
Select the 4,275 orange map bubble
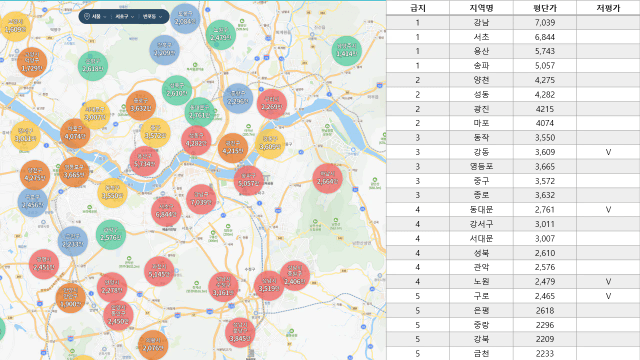35,175
